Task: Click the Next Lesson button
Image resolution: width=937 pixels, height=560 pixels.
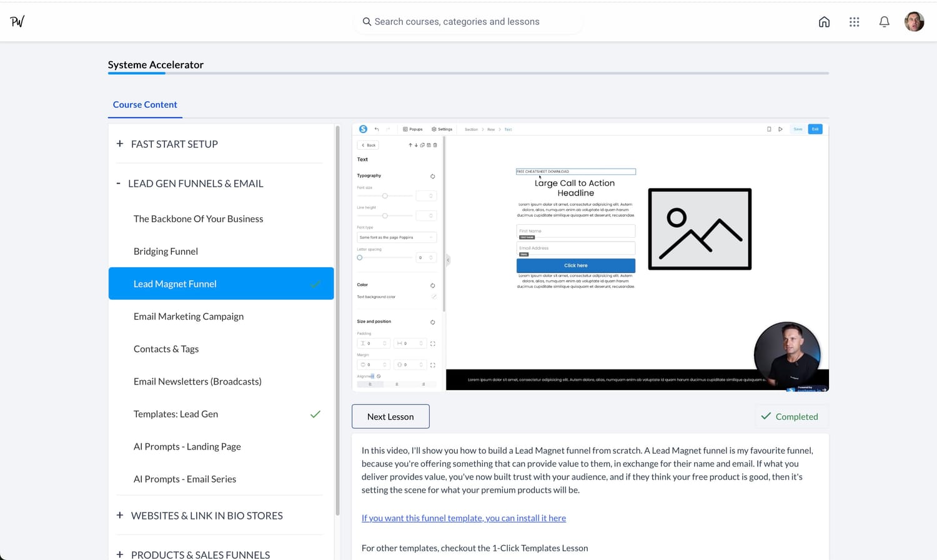Action: (x=390, y=416)
